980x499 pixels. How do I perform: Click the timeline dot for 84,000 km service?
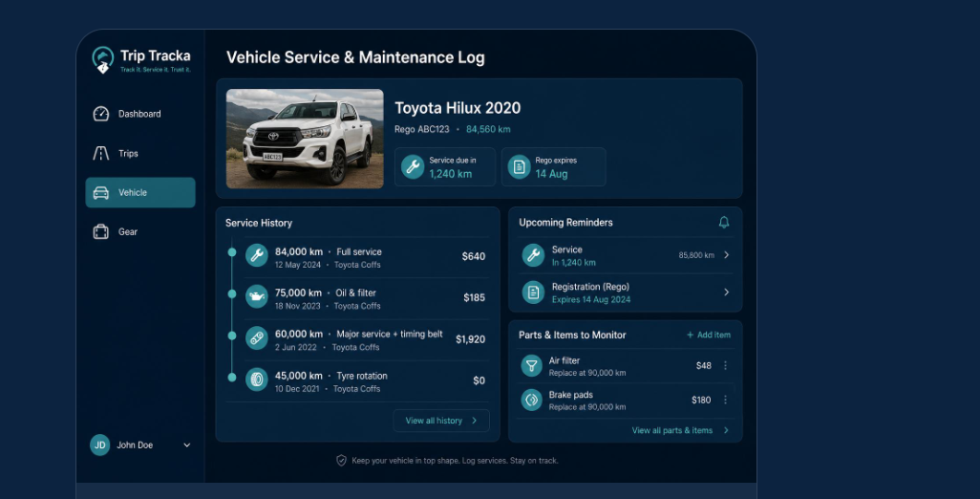click(232, 252)
